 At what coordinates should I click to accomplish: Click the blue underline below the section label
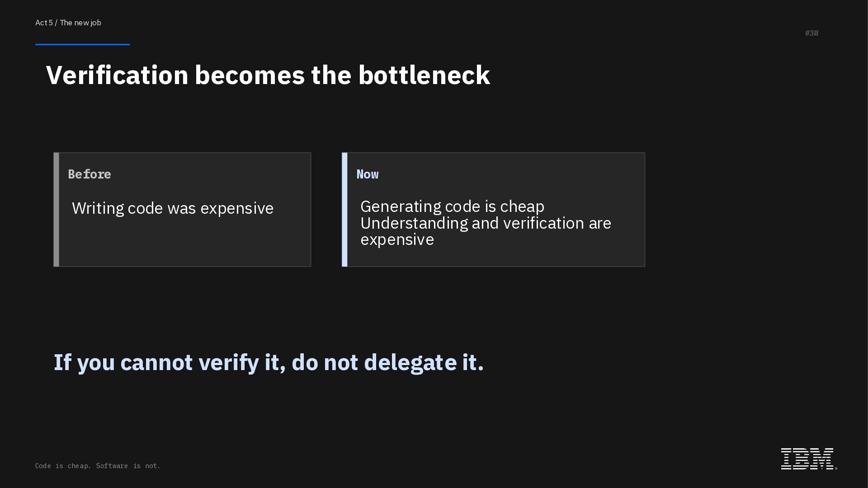83,44
